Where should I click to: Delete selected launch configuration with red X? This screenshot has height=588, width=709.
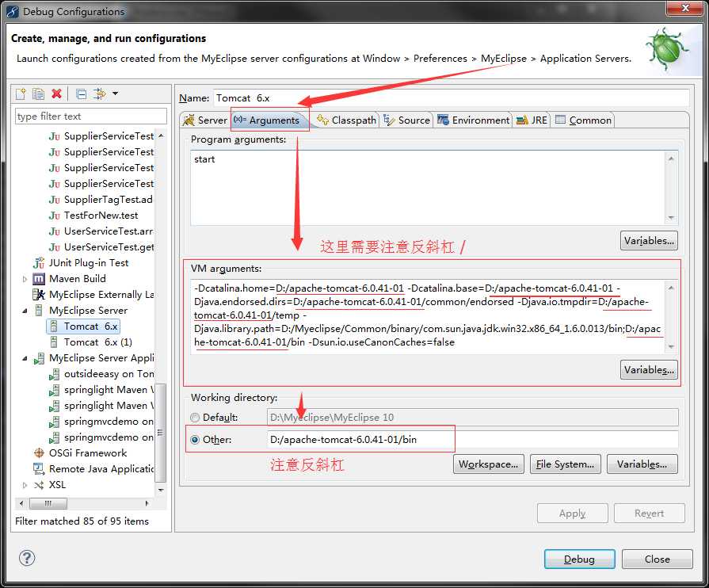(x=56, y=94)
